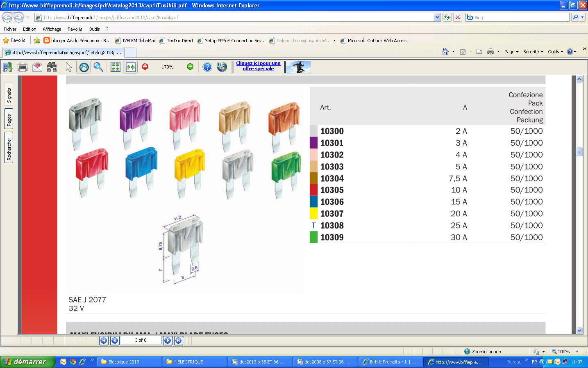Toggle the fit-width button
588x368 pixels.
coord(131,67)
